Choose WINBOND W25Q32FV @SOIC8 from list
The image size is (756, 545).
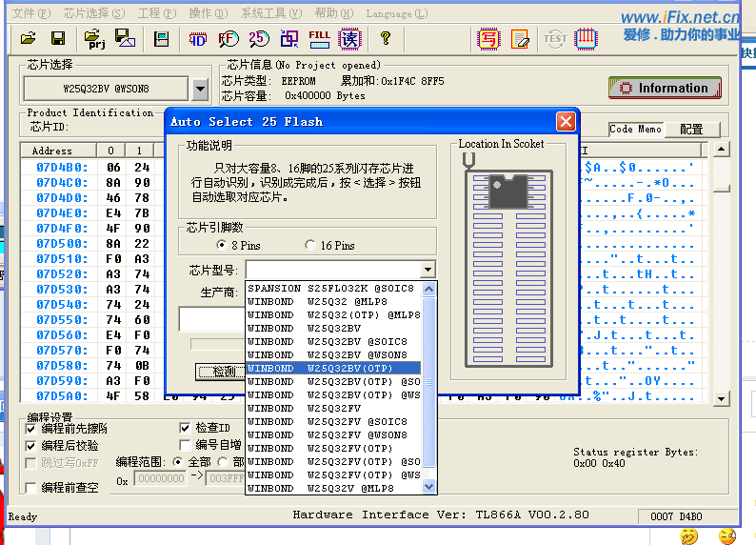327,421
